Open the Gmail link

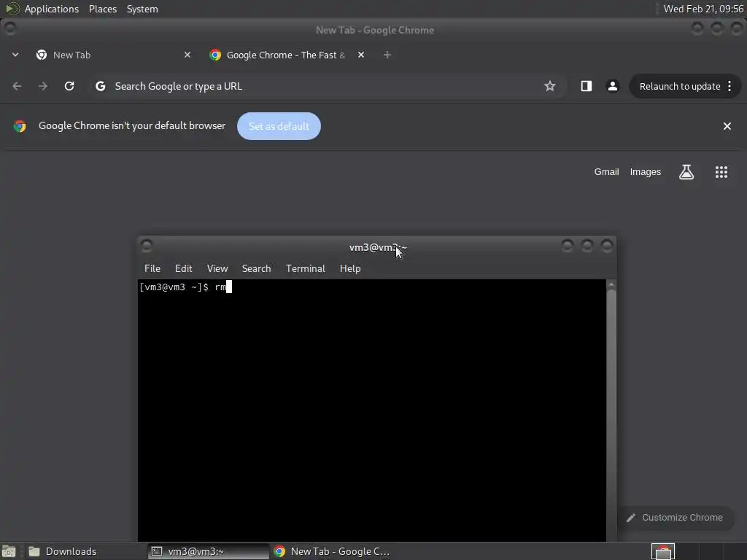(606, 172)
